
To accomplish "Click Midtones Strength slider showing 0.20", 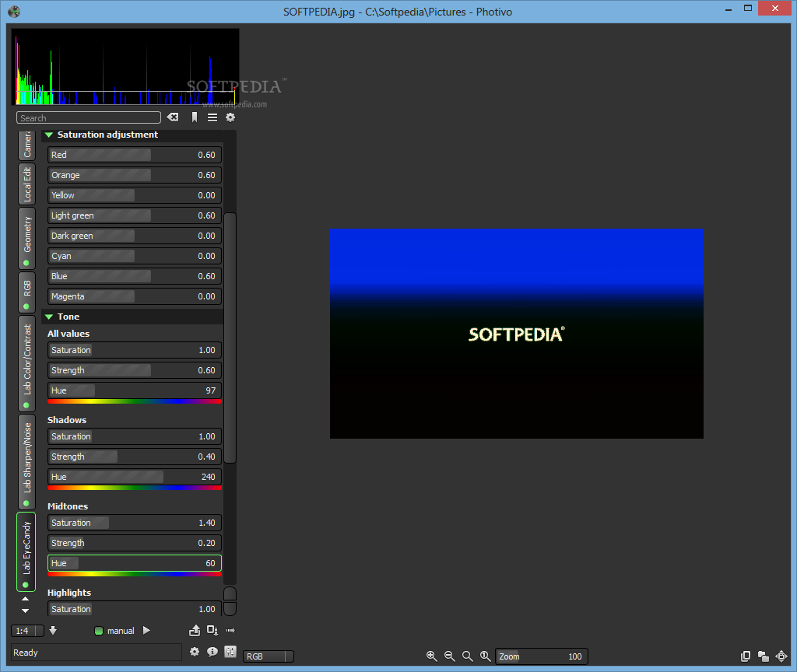I will coord(135,543).
